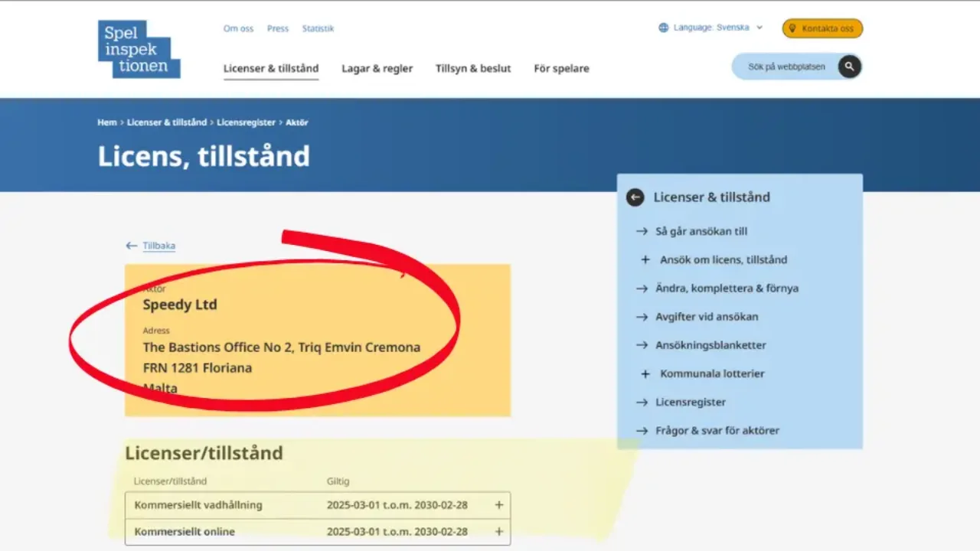Click the lightbulb icon in Kontakta oss
This screenshot has width=980, height=551.
[793, 28]
